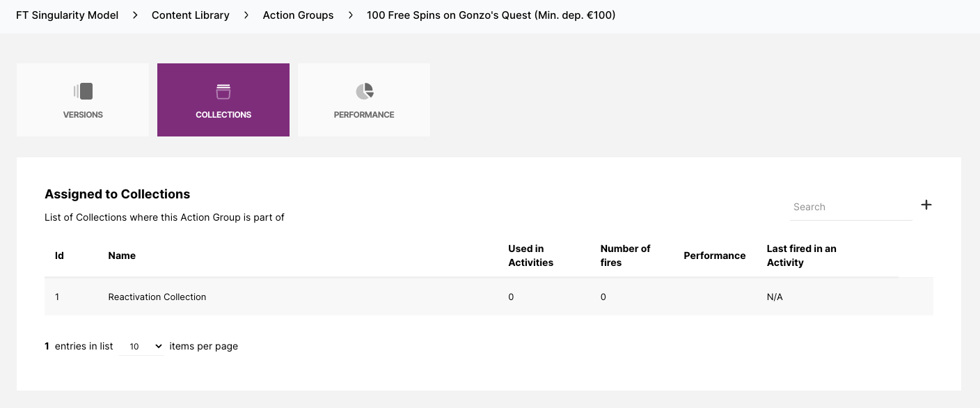Navigate to Content Library breadcrumb
The height and width of the screenshot is (408, 980).
[190, 15]
